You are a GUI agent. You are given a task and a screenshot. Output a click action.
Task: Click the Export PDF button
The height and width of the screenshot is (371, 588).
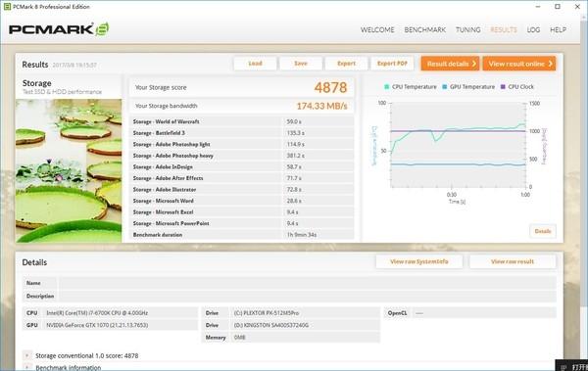[392, 64]
